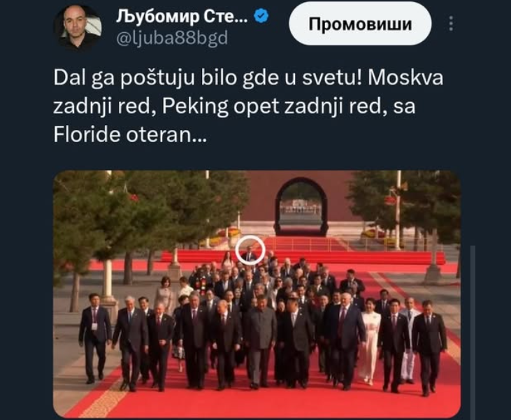The height and width of the screenshot is (420, 511).
Task: Click the word "Peking" in the tweet
Action: [x=195, y=106]
